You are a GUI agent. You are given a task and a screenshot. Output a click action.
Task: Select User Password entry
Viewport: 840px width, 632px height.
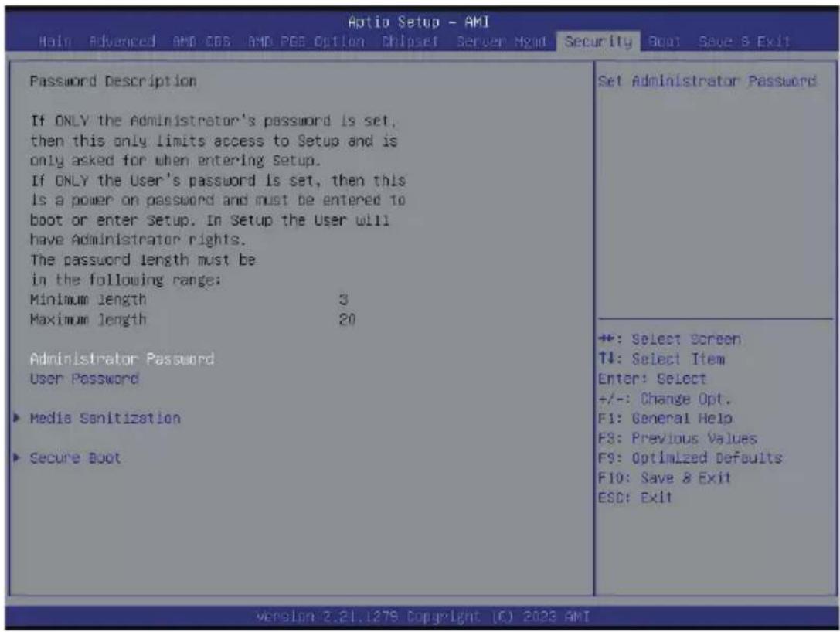tap(85, 379)
